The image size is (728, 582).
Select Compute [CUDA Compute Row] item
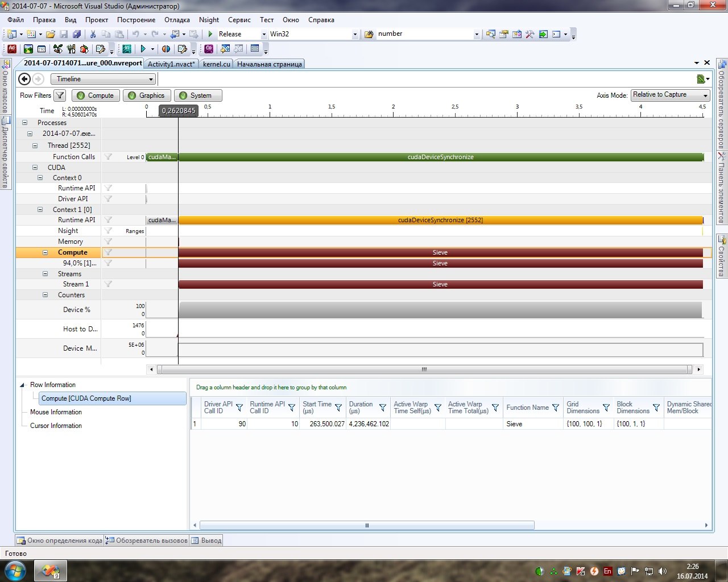[x=113, y=398]
